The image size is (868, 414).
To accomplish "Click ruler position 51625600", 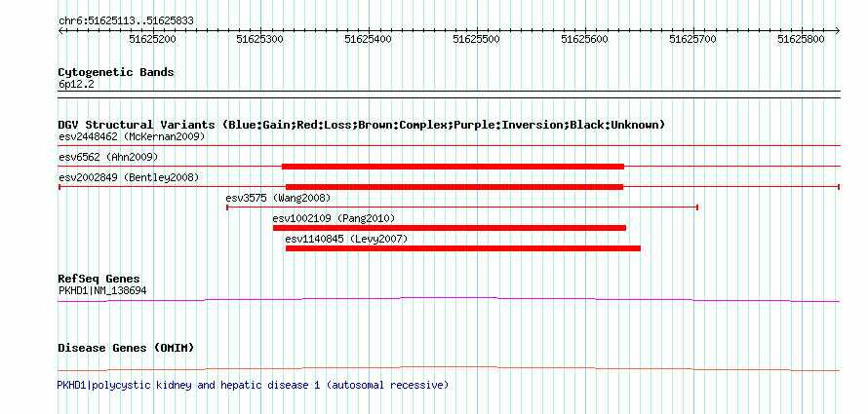I will point(585,39).
